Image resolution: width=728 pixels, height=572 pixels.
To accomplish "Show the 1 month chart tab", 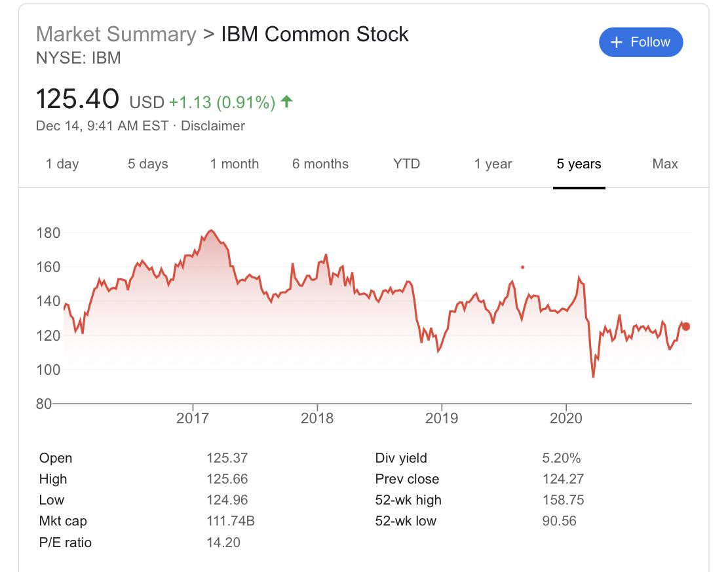I will 235,164.
